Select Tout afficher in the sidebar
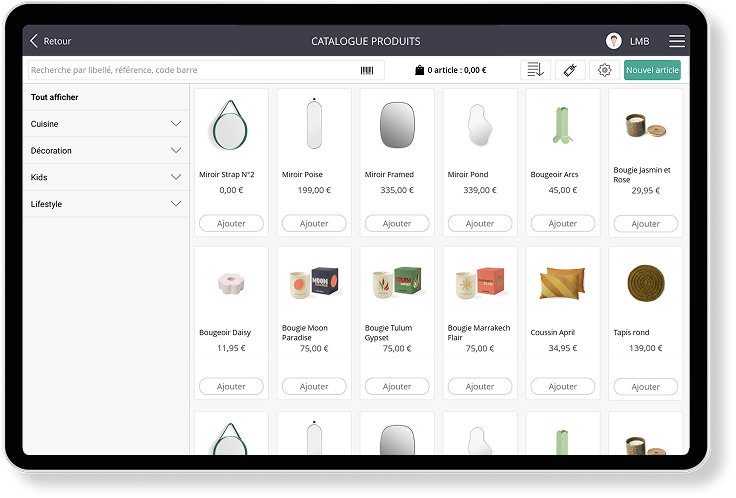 coord(54,97)
